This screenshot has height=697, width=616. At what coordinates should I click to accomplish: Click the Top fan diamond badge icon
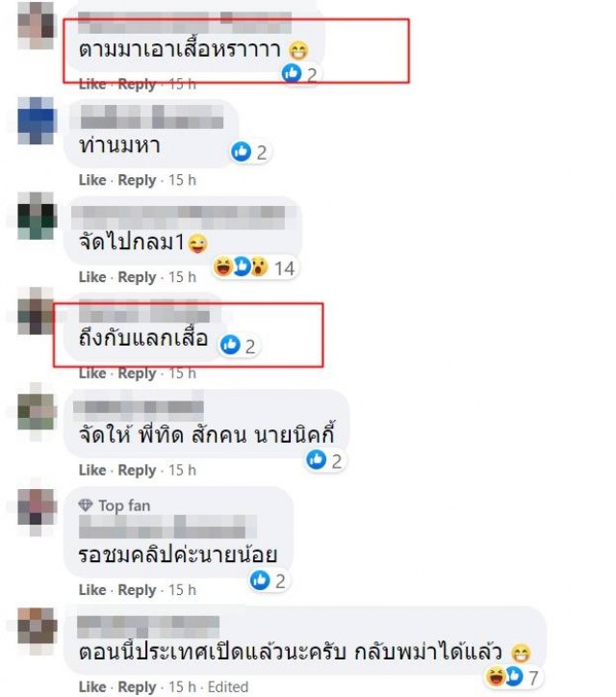click(x=86, y=505)
